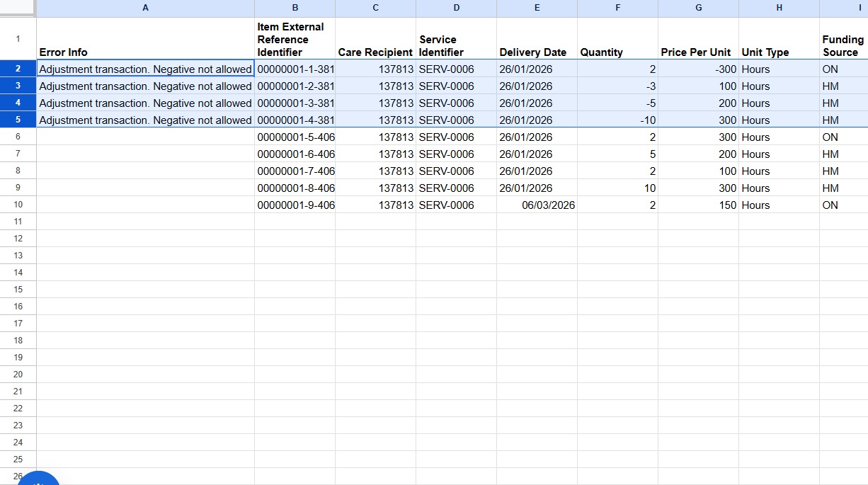Click the price cell '-300'

click(x=698, y=69)
